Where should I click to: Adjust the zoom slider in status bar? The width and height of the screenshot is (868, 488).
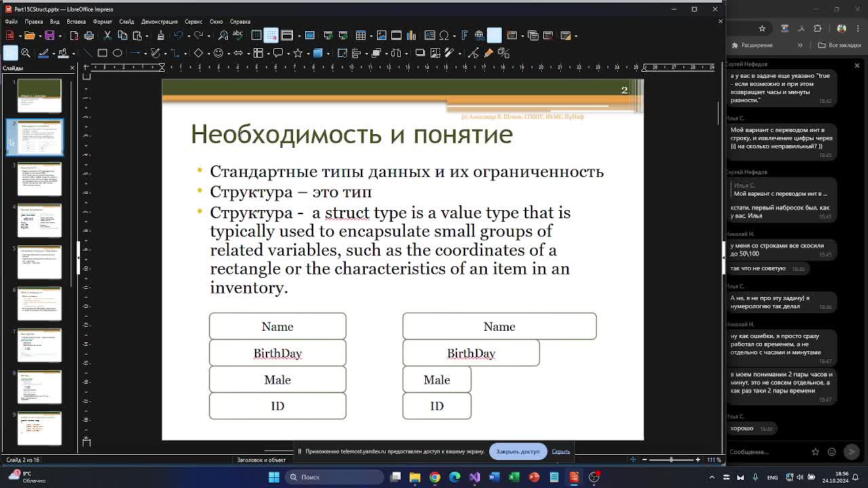(671, 460)
